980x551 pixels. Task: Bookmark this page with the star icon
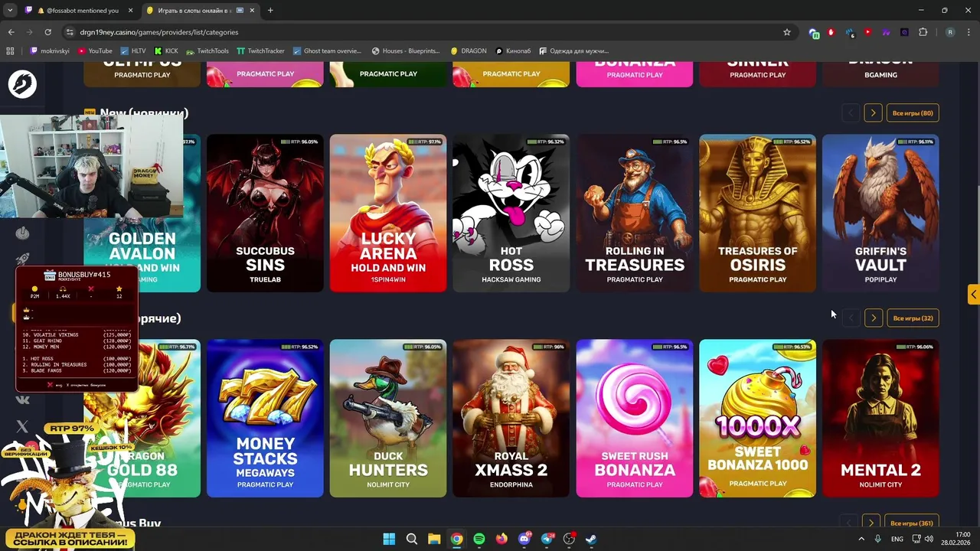tap(786, 32)
